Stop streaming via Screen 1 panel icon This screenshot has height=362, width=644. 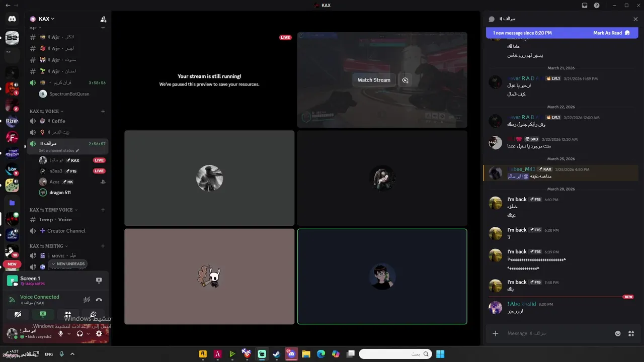coord(99,280)
